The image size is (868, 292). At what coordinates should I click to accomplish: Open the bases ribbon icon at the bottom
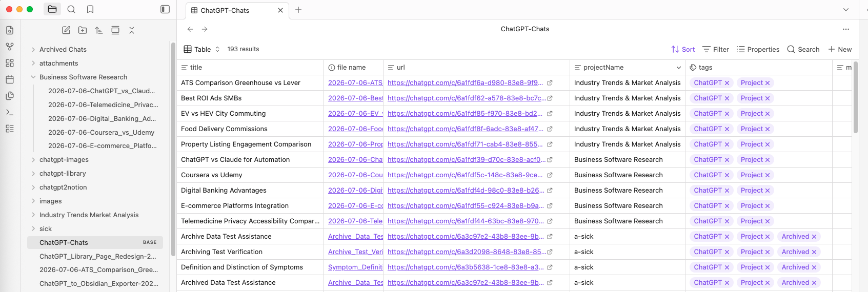coord(10,129)
